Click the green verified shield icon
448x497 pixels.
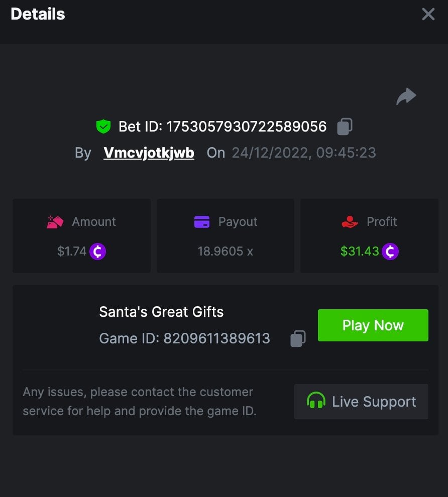coord(103,127)
